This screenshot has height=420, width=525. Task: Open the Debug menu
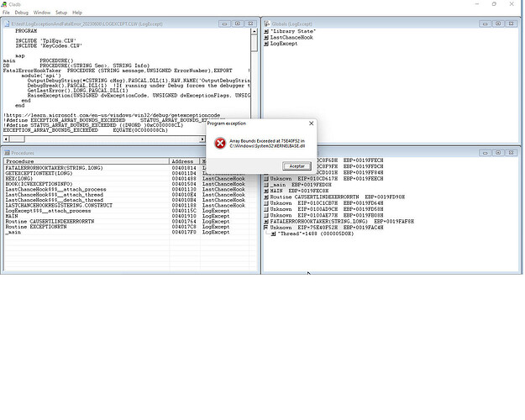click(x=22, y=13)
